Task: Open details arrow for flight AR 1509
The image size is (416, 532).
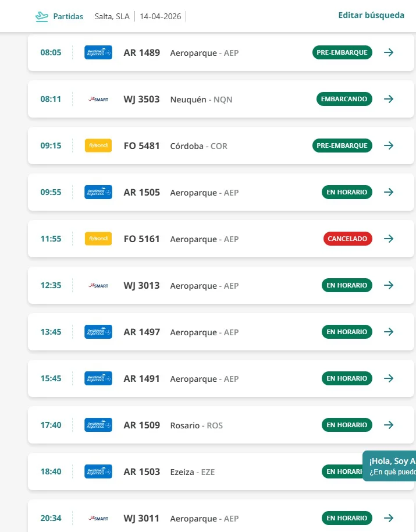Action: pos(389,425)
